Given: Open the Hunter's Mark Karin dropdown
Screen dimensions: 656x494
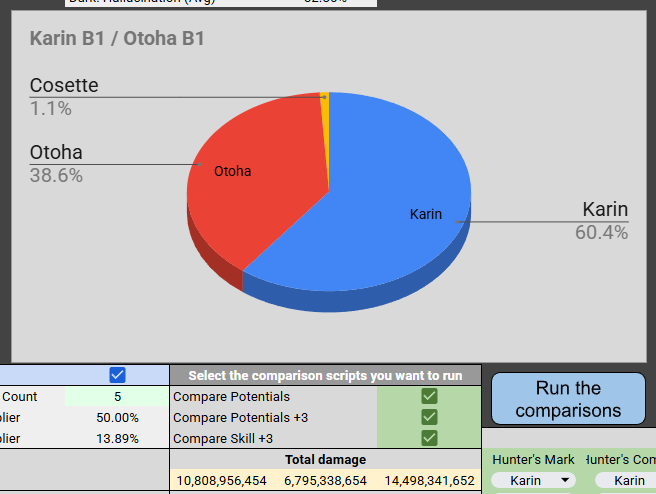Looking at the screenshot, I should [533, 480].
